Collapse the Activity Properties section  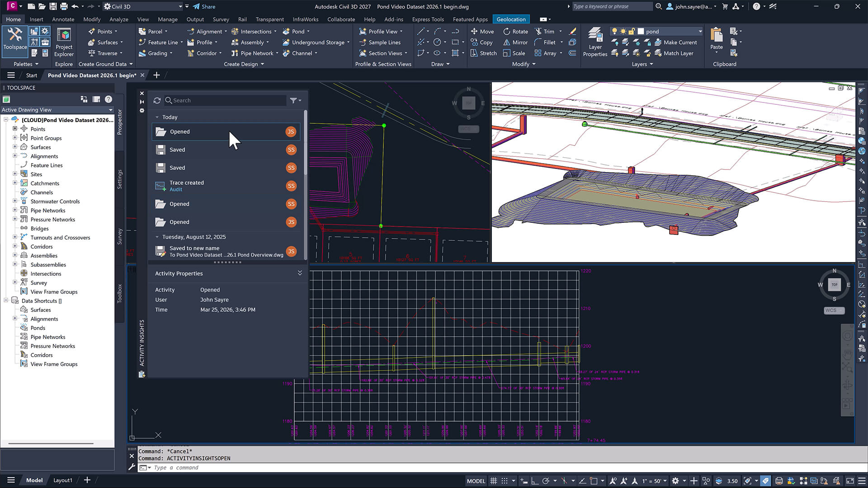[x=299, y=273]
